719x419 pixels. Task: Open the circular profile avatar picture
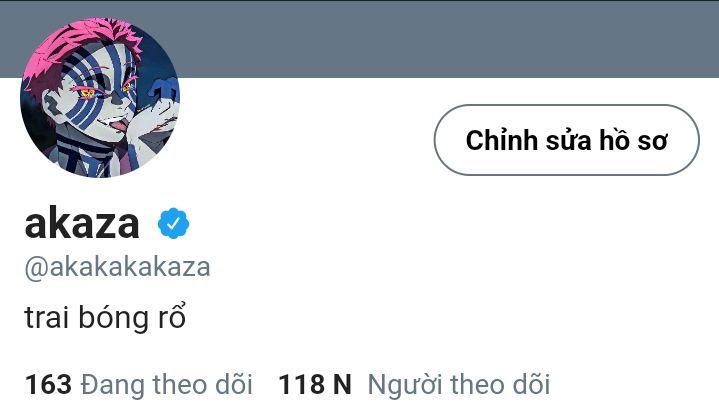tap(100, 98)
